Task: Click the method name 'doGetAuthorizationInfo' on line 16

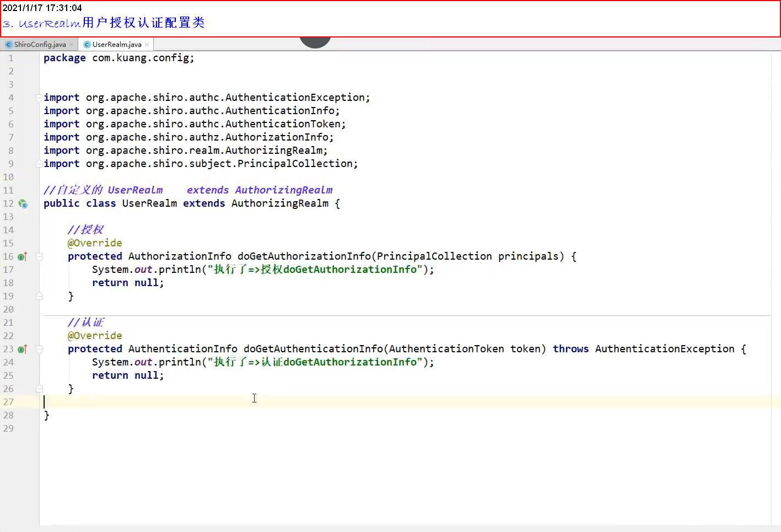Action: click(304, 256)
